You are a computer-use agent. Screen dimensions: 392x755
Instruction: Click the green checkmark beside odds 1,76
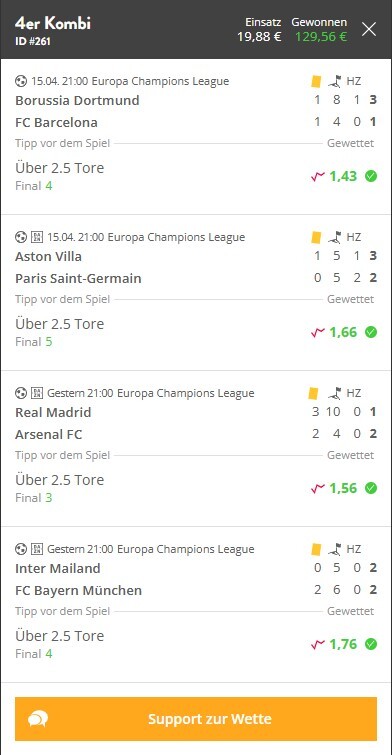pos(371,644)
